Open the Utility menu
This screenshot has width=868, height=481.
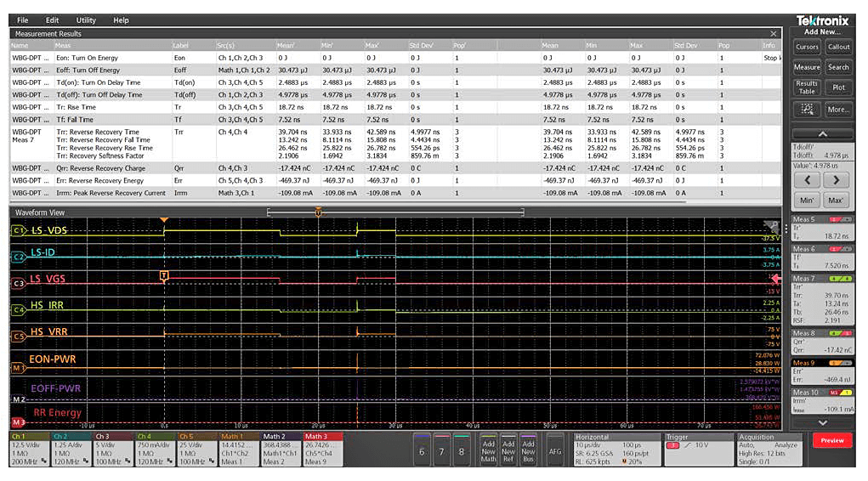click(86, 20)
